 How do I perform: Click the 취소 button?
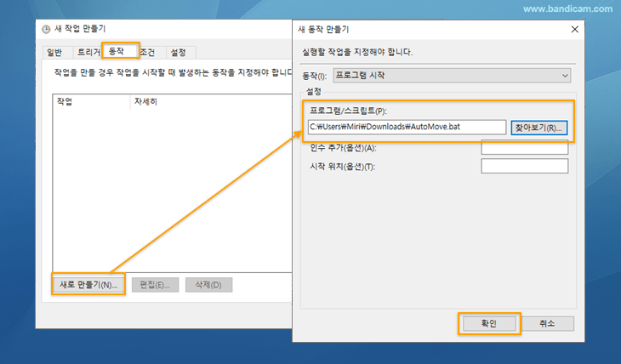[x=547, y=323]
